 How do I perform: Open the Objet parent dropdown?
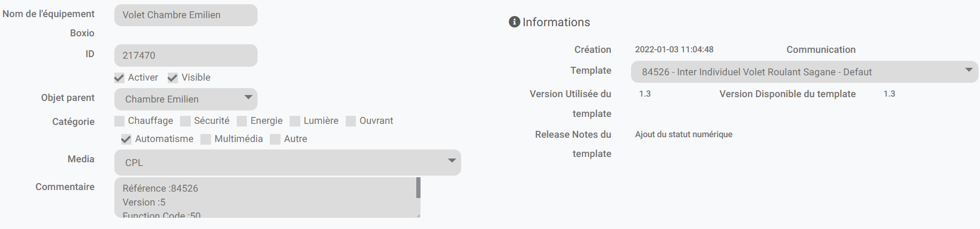(x=185, y=99)
